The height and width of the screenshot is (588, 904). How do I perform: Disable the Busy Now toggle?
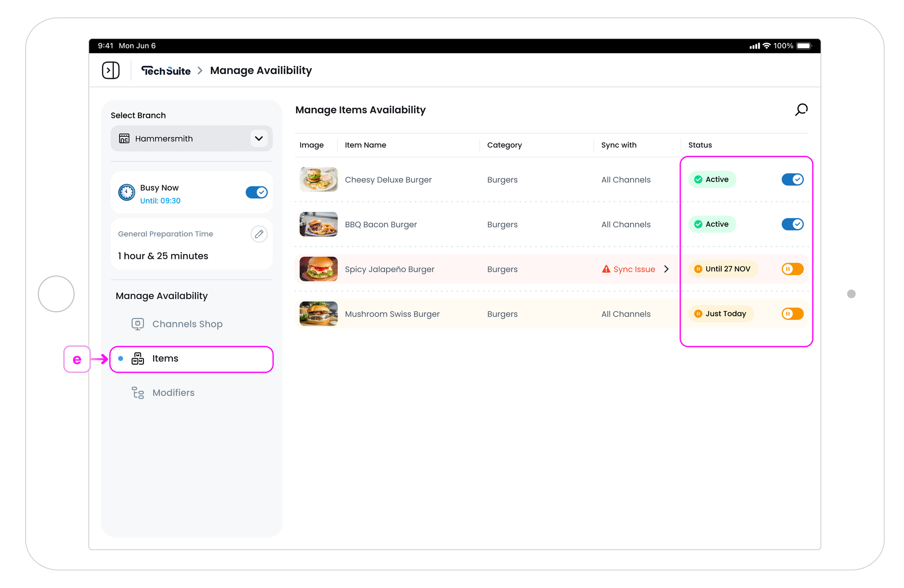pyautogui.click(x=256, y=192)
